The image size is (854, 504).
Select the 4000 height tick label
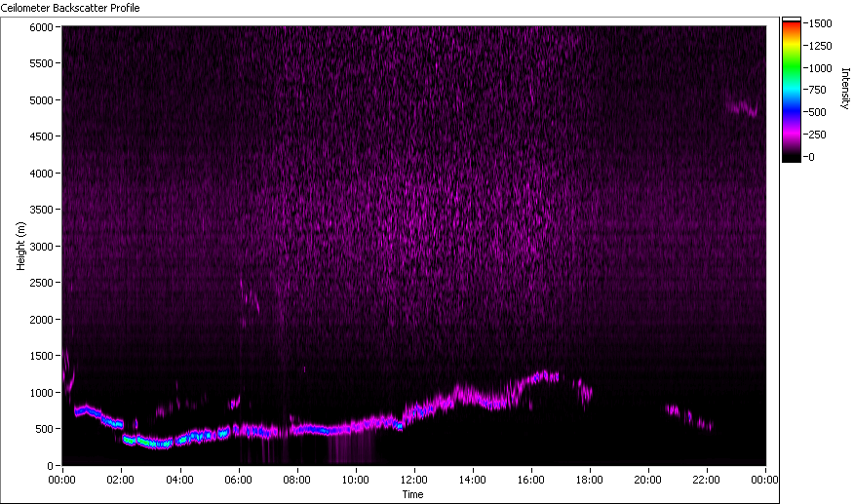[x=41, y=174]
